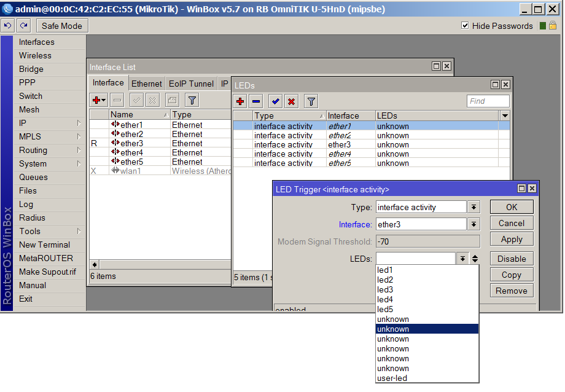This screenshot has width=565, height=392.
Task: Select the ether5 row in LEDs table
Action: pyautogui.click(x=371, y=163)
